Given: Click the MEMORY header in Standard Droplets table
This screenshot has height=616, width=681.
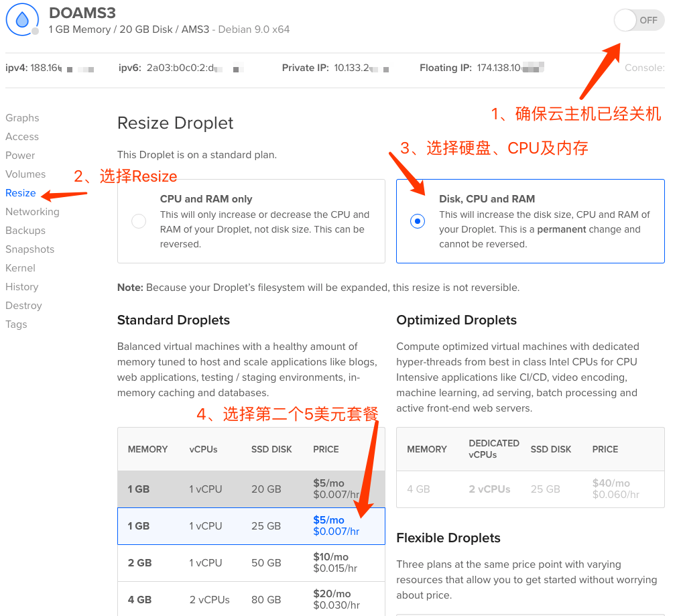Looking at the screenshot, I should (x=147, y=449).
